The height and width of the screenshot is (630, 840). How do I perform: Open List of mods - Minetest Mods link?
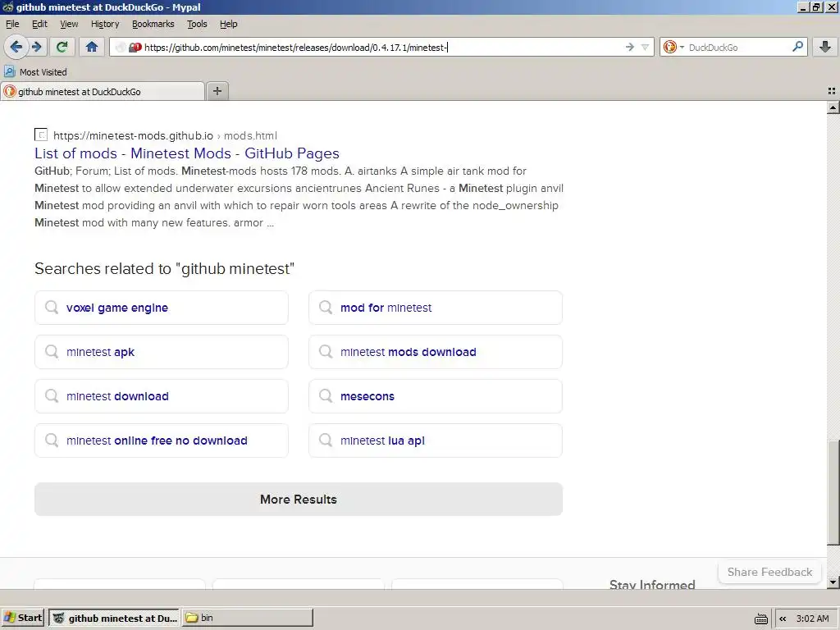186,153
